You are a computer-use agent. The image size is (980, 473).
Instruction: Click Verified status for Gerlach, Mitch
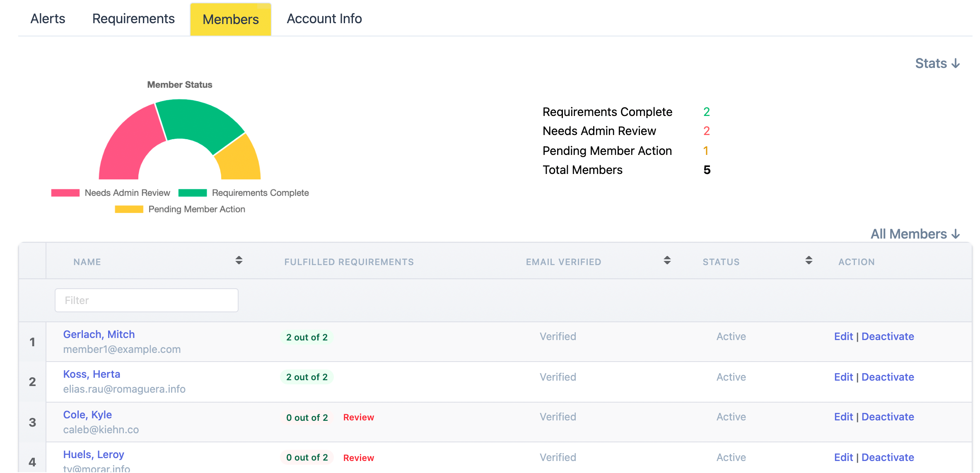[558, 336]
